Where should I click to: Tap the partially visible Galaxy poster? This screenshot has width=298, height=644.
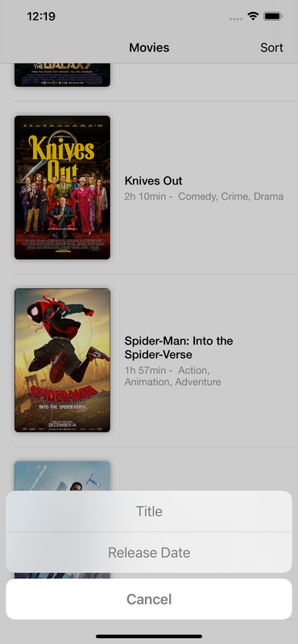pyautogui.click(x=63, y=75)
